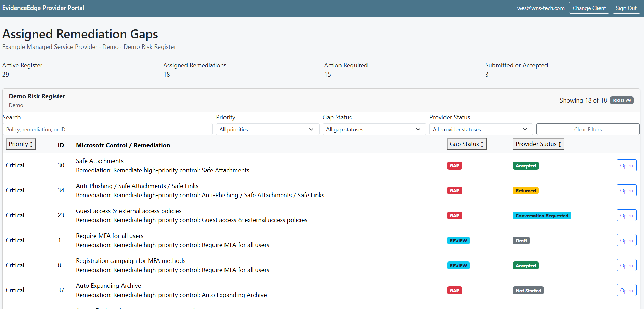Open the Guest access remediation, ID 23
Screen dimensions: 644x309
point(626,215)
